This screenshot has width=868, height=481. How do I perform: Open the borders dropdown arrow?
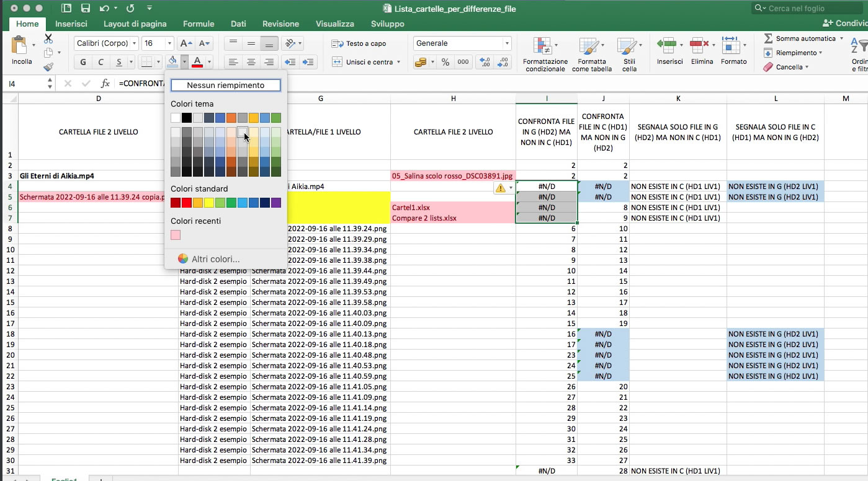coord(158,62)
